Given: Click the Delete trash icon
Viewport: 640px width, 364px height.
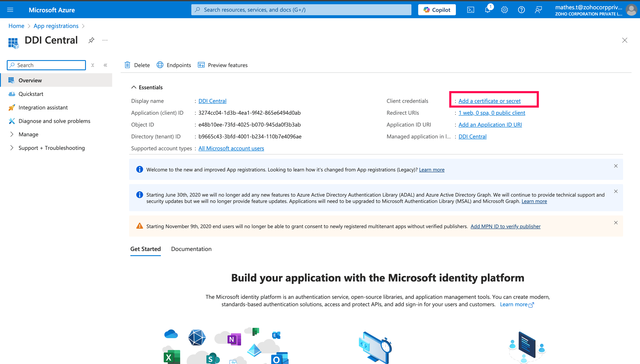Looking at the screenshot, I should pos(127,65).
